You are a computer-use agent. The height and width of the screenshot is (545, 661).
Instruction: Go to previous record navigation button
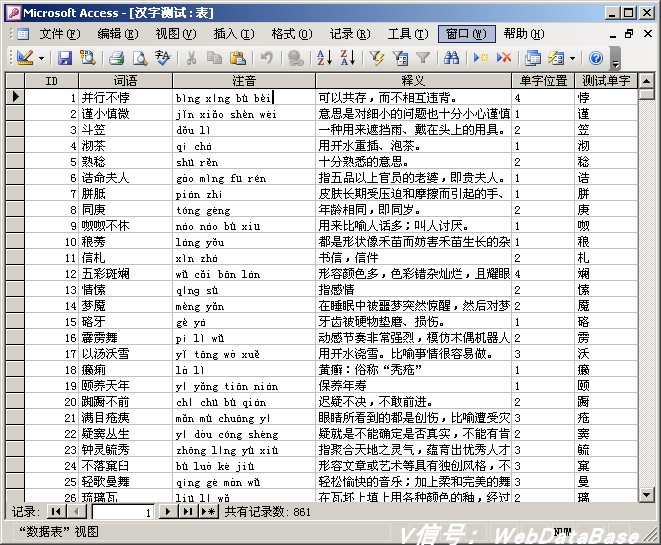tap(76, 512)
